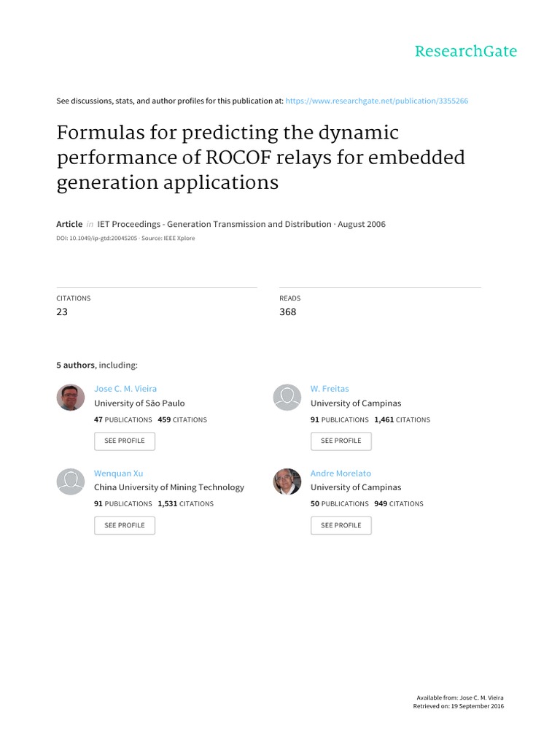Click the reads count 368
Image resolution: width=560 pixels, height=747 pixels.
pyautogui.click(x=287, y=311)
